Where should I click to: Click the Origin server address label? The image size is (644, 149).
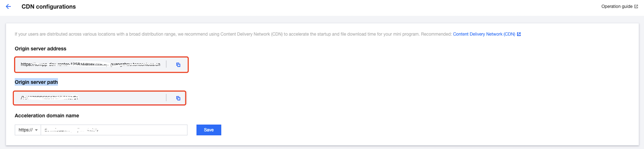tap(40, 49)
